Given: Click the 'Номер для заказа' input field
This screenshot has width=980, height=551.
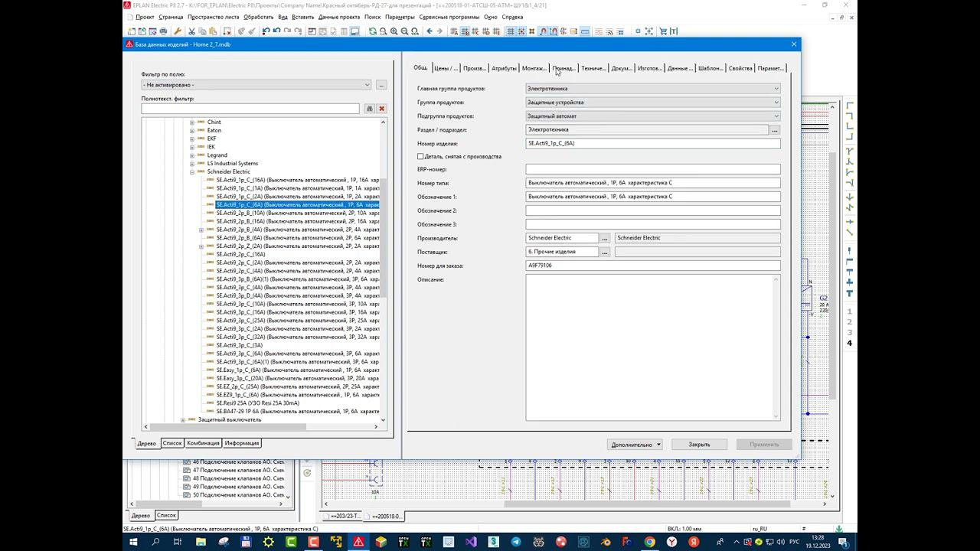Looking at the screenshot, I should (652, 266).
